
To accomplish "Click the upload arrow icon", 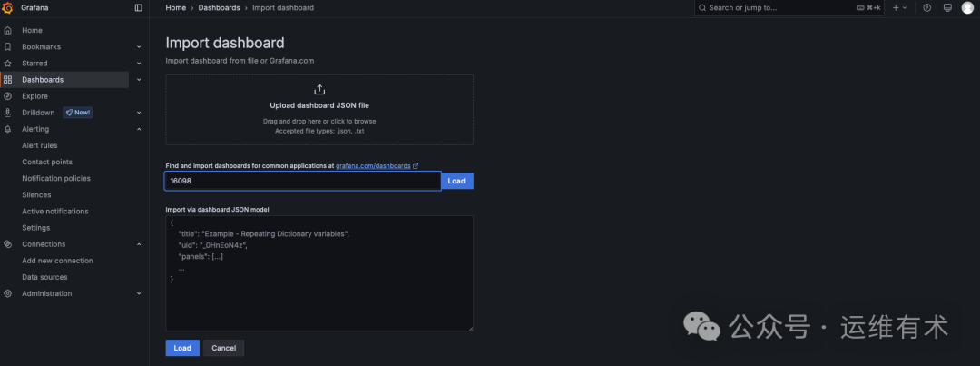I will click(x=319, y=90).
